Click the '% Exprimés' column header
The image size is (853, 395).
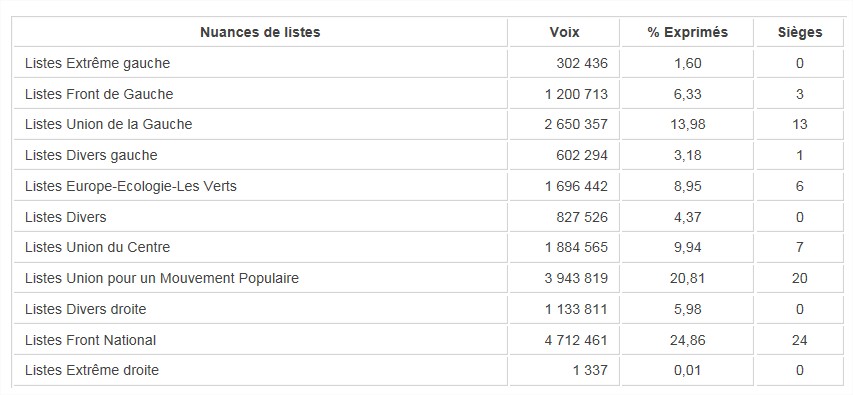pos(687,32)
